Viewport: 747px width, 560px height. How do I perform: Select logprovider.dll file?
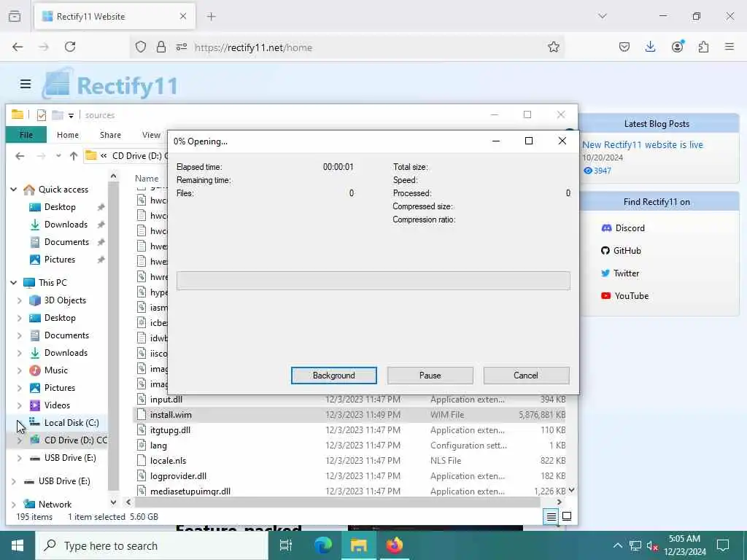tap(178, 475)
